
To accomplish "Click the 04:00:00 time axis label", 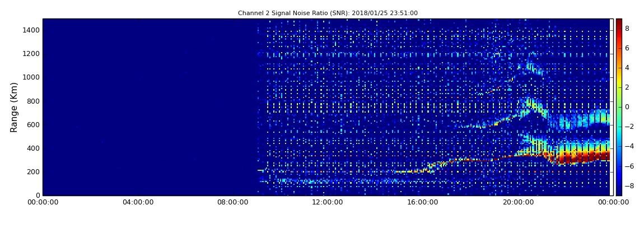I will (x=137, y=202).
